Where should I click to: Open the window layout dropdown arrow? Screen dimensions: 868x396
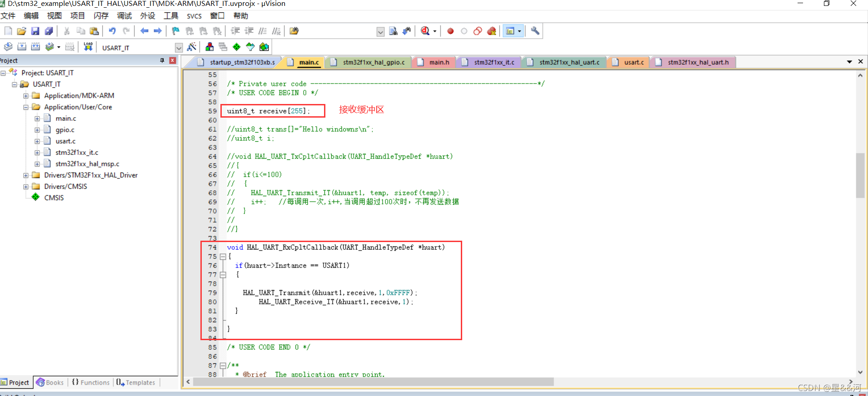tap(519, 31)
